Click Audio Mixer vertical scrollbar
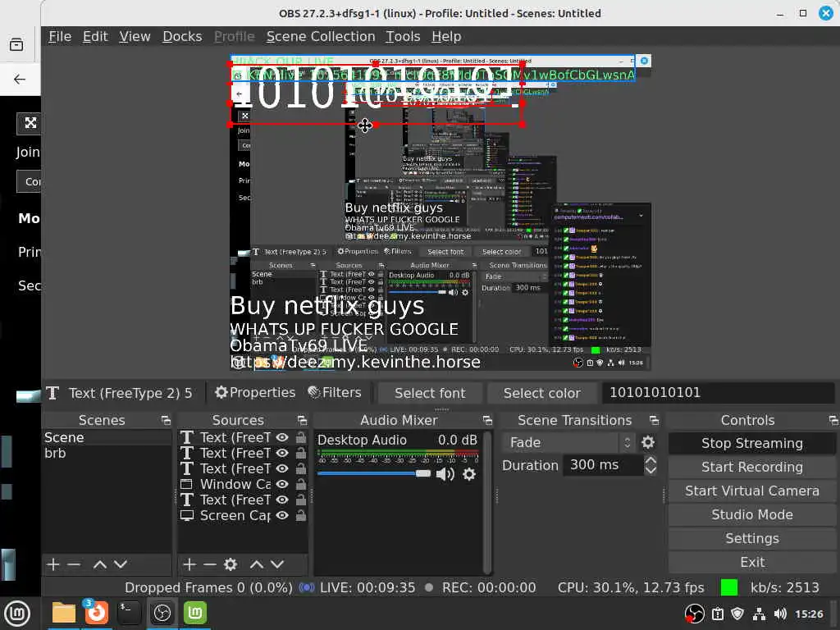840x630 pixels. tap(487, 501)
